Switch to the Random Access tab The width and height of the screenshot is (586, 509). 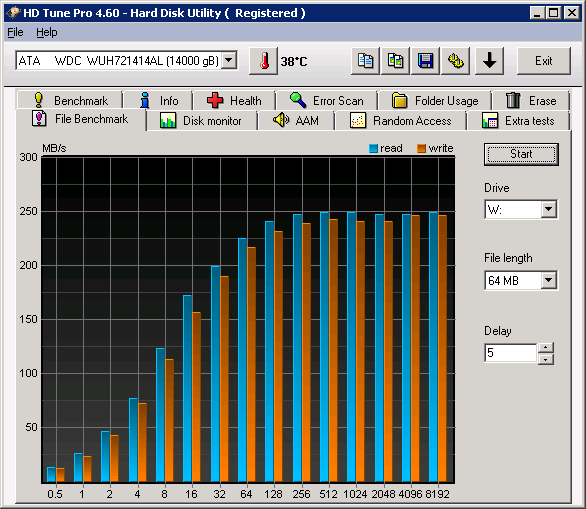coord(401,121)
